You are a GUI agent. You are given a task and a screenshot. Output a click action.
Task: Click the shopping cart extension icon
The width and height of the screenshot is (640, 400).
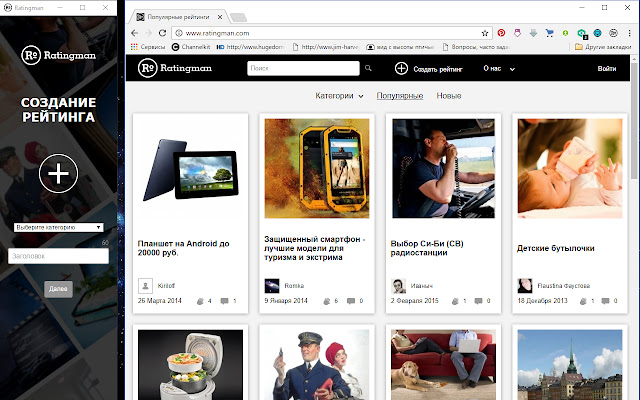click(x=549, y=33)
